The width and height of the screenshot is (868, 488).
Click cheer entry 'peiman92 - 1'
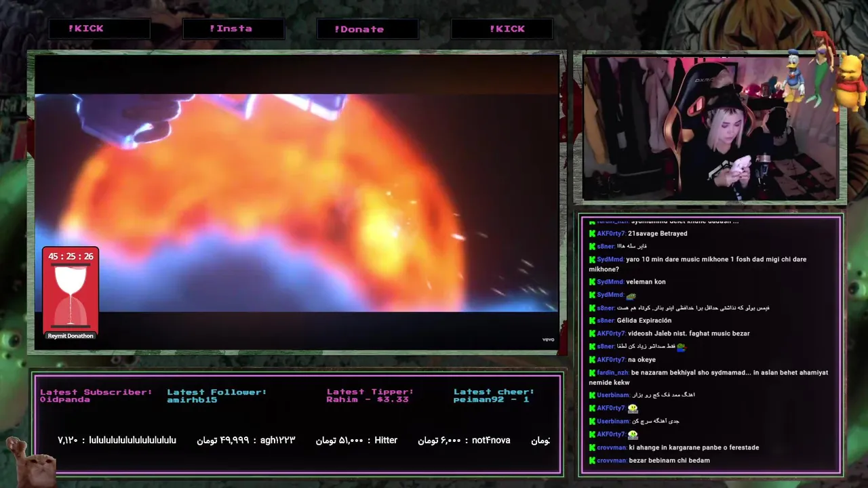pos(492,399)
